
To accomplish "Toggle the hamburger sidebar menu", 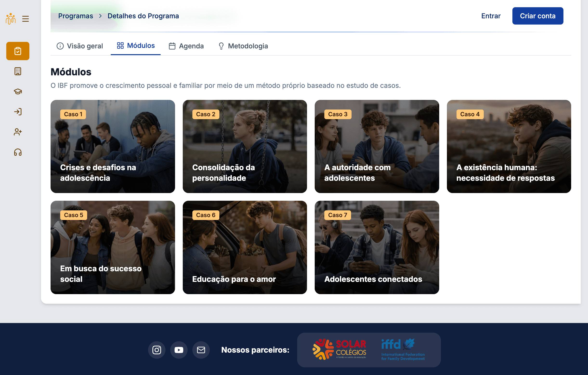I will pos(25,19).
